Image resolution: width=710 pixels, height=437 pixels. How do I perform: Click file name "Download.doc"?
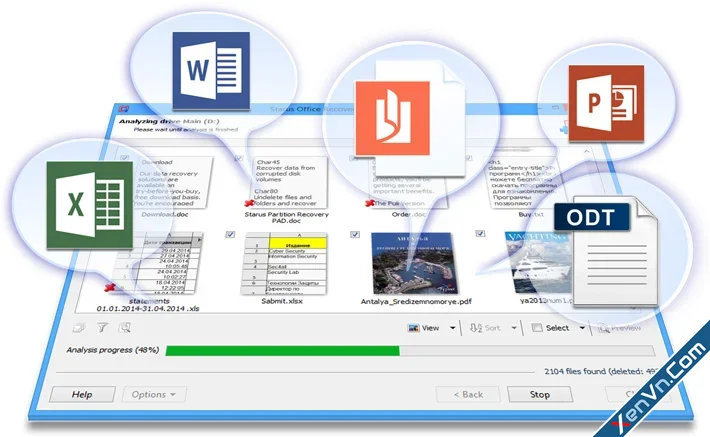click(x=164, y=214)
